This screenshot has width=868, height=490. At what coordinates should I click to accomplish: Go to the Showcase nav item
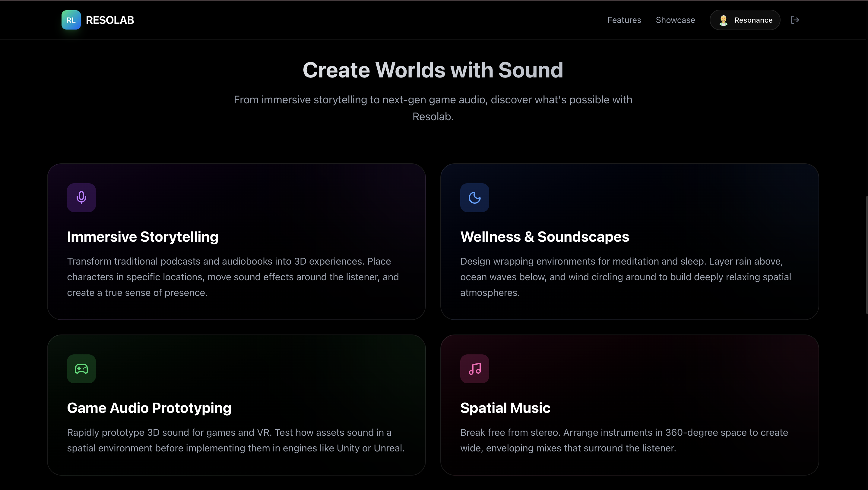coord(675,20)
